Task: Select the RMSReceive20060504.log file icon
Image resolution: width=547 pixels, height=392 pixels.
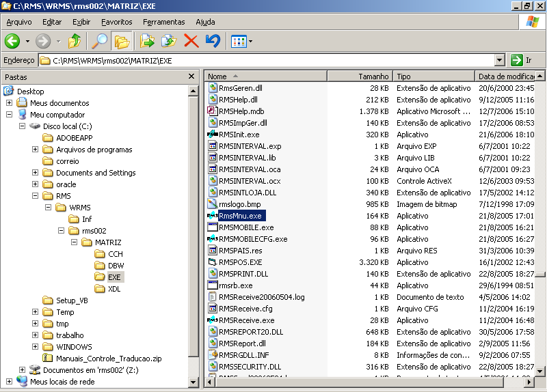Action: point(213,297)
